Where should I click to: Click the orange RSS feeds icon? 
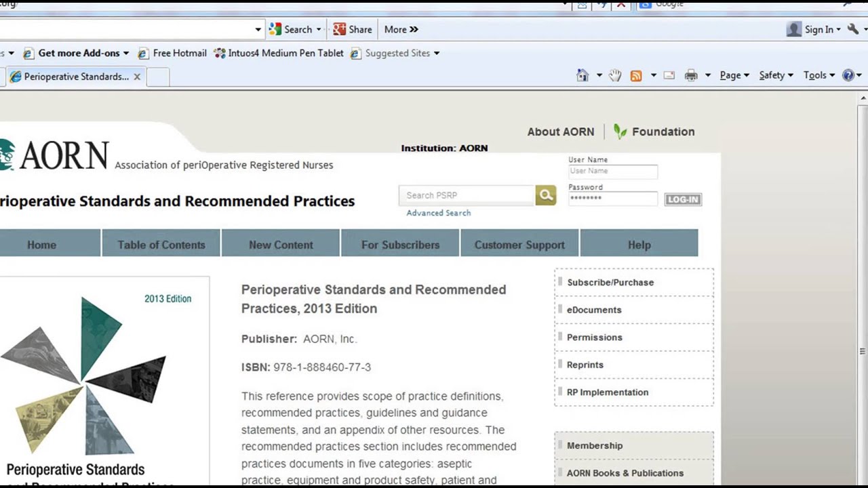pos(636,76)
